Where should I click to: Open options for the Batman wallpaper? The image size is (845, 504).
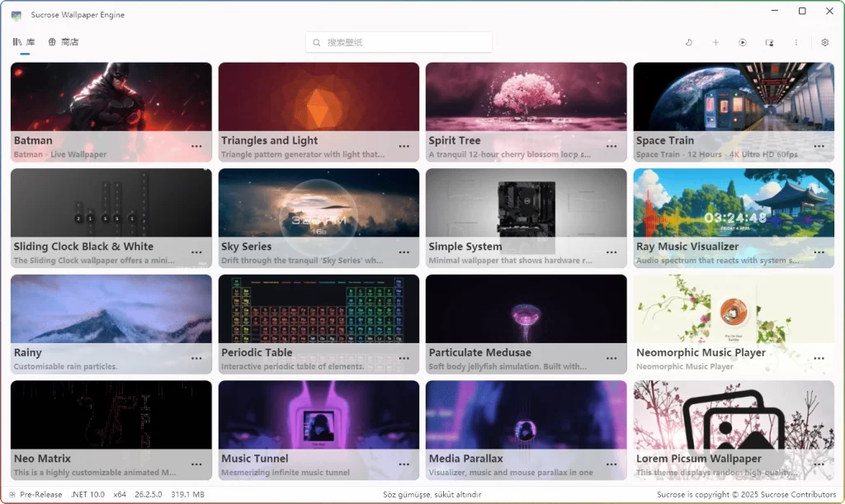click(196, 146)
